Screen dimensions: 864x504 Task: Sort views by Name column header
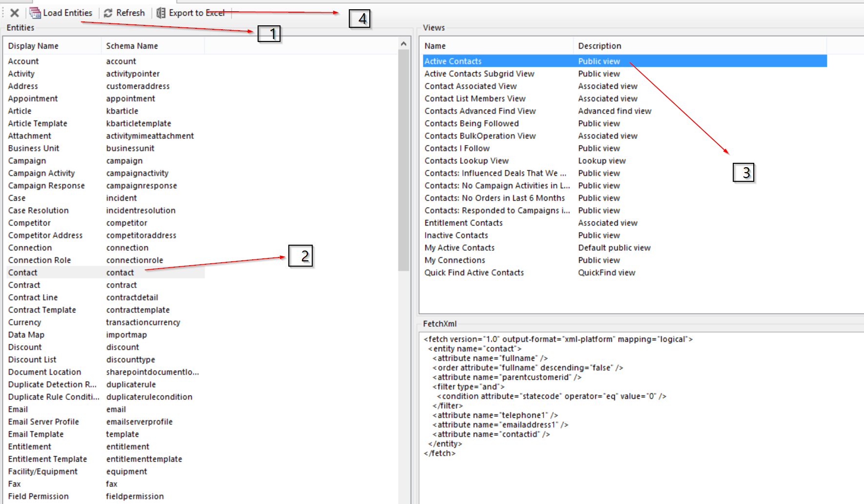pyautogui.click(x=435, y=46)
